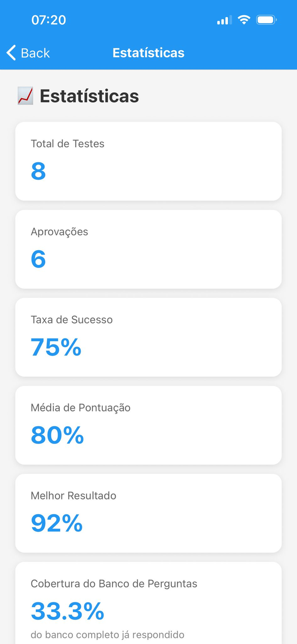Tap the 80% average score value
The width and height of the screenshot is (297, 644).
[x=57, y=435]
